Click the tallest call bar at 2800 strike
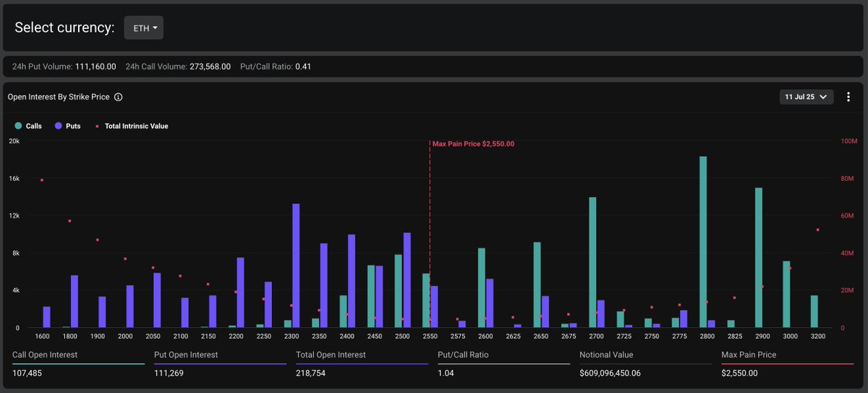Screen dimensions: 868x393 (x=703, y=242)
